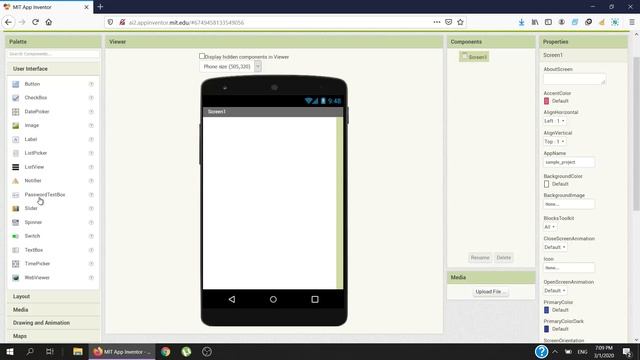Open Chrome from taskbar
Image resolution: width=640 pixels, height=360 pixels.
click(x=165, y=351)
